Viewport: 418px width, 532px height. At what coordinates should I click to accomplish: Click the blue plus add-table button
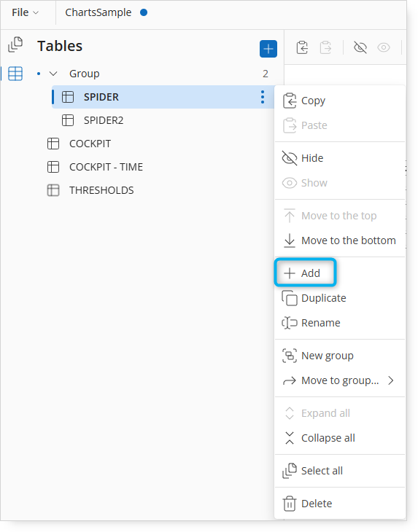point(268,49)
